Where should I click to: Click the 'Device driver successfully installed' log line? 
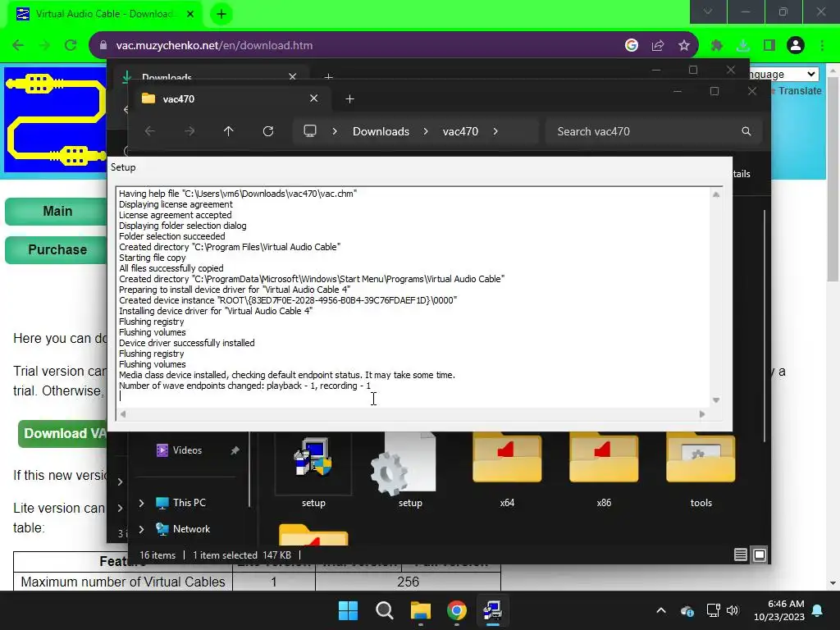187,343
